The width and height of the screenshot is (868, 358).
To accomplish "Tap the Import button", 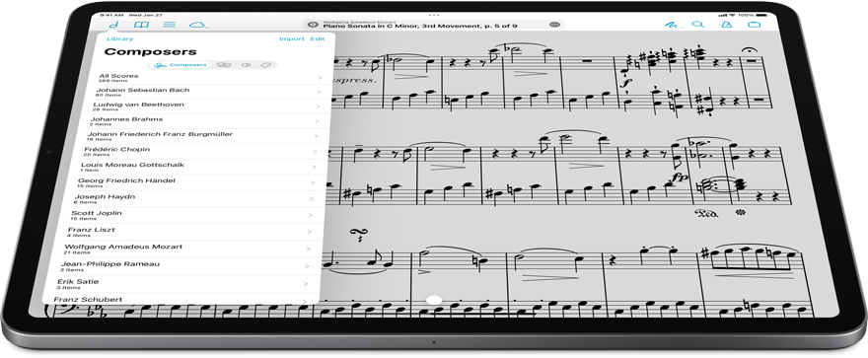I will click(292, 38).
